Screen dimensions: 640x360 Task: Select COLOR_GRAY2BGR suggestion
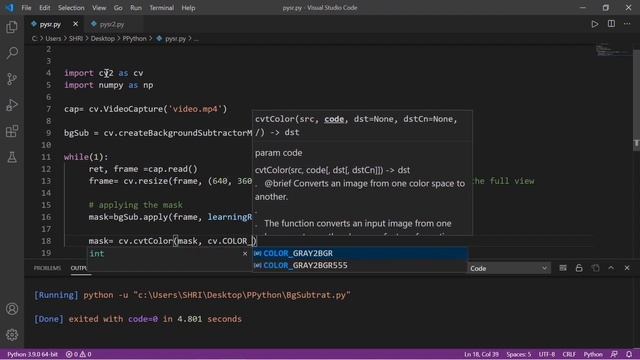(x=360, y=253)
